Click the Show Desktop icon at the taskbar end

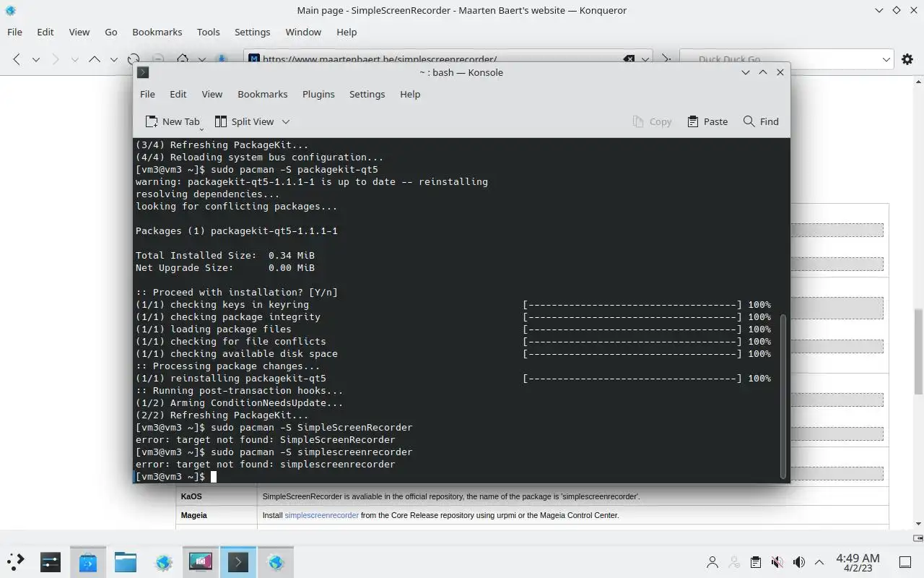905,562
